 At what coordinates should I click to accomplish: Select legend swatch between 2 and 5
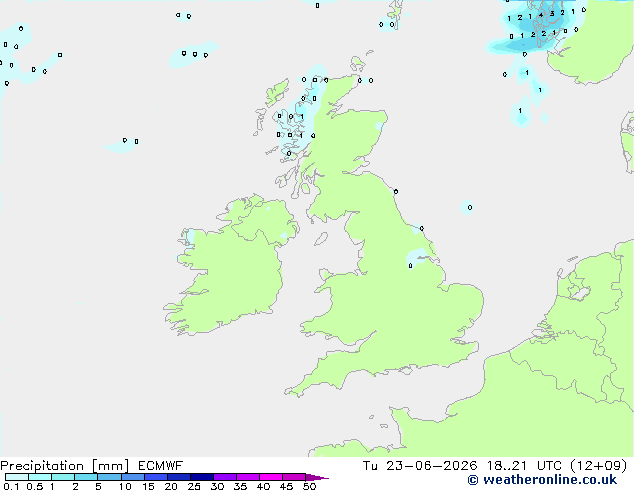(x=86, y=477)
